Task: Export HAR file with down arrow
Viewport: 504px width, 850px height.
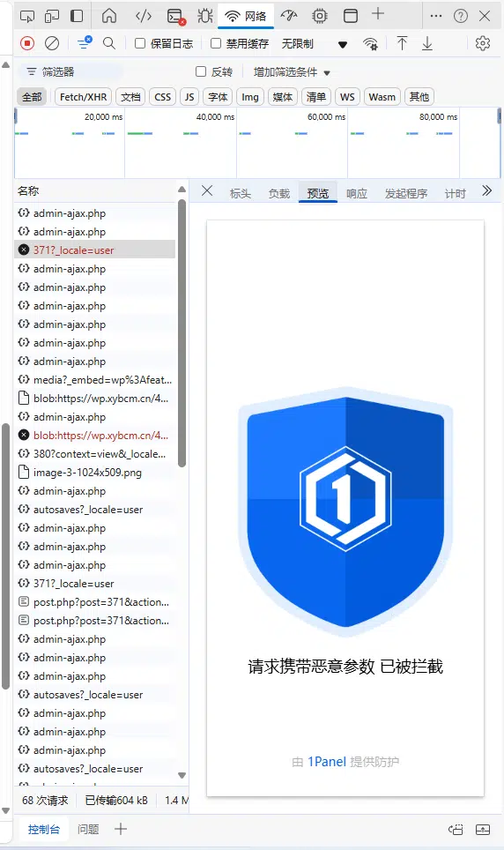Action: (x=427, y=43)
